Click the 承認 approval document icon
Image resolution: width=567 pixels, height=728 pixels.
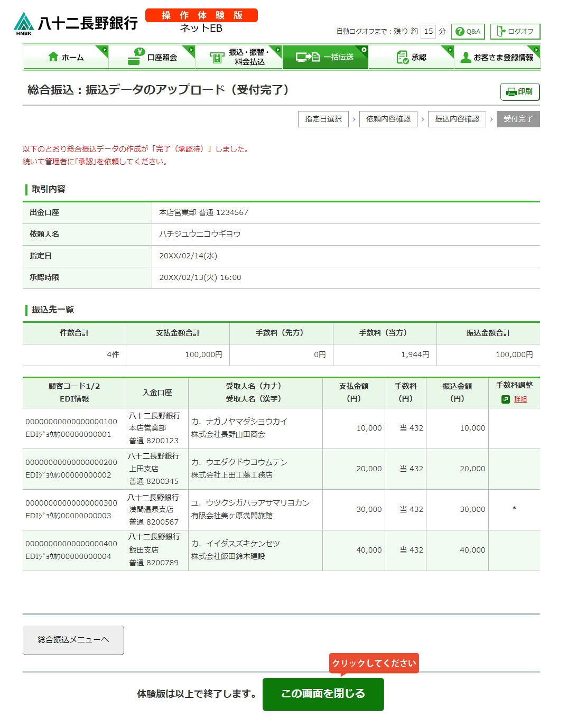click(x=402, y=57)
